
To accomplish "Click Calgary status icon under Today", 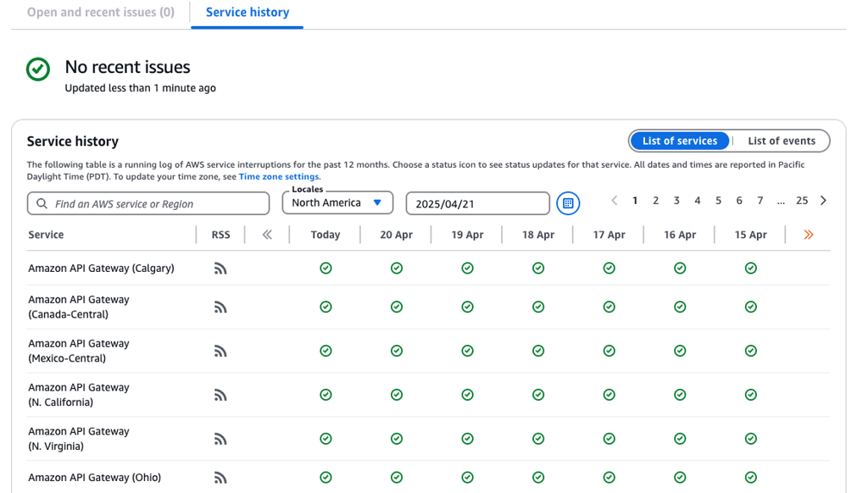I will click(325, 269).
